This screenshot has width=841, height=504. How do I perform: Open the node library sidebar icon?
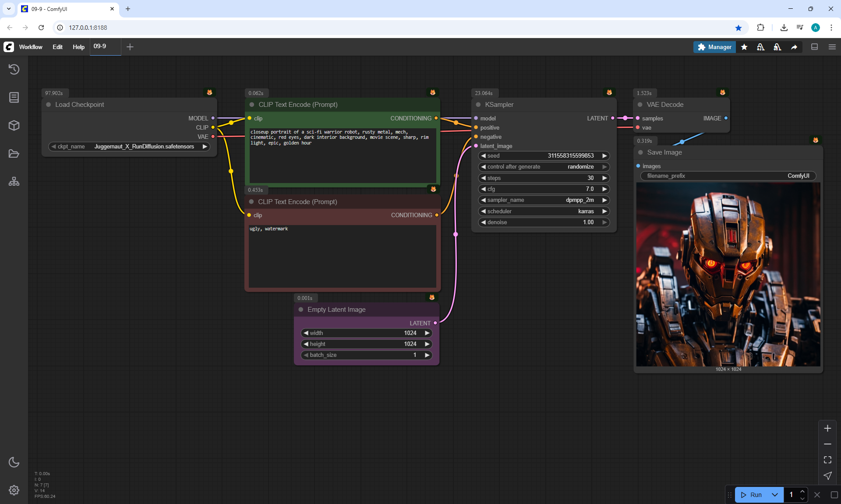14,97
